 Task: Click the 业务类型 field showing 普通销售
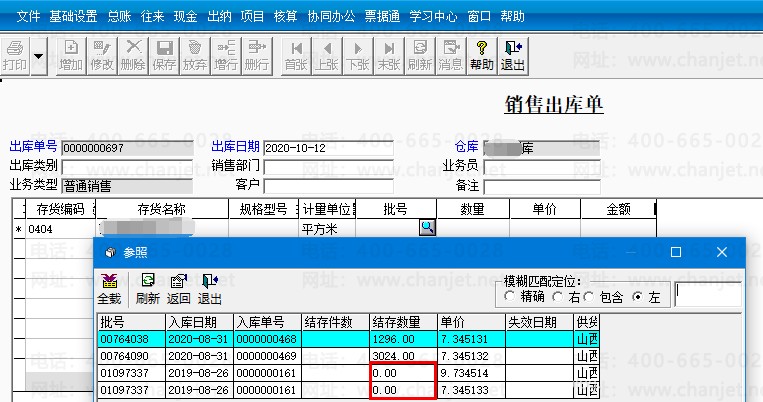(x=127, y=186)
